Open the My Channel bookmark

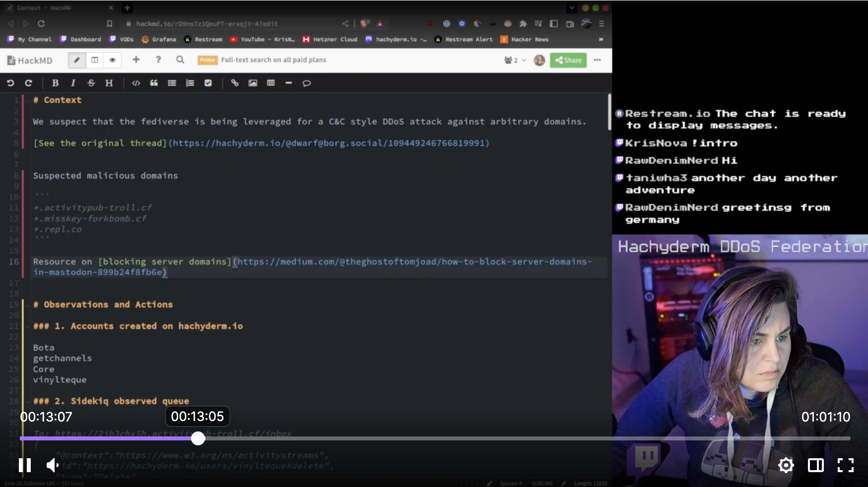pyautogui.click(x=29, y=39)
